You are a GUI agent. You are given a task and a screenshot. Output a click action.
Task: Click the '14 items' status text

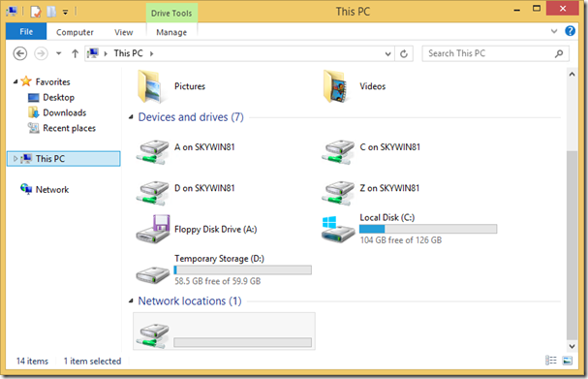tap(32, 361)
